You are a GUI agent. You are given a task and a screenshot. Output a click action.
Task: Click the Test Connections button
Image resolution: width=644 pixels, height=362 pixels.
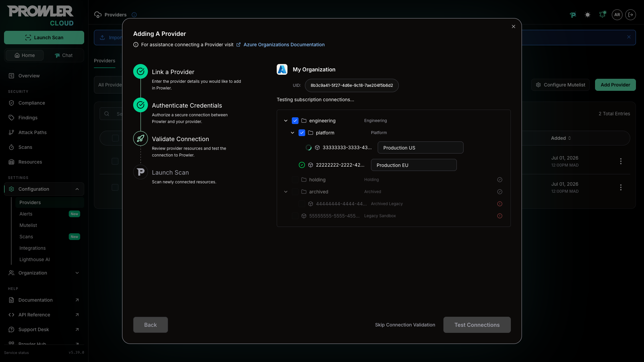point(477,325)
